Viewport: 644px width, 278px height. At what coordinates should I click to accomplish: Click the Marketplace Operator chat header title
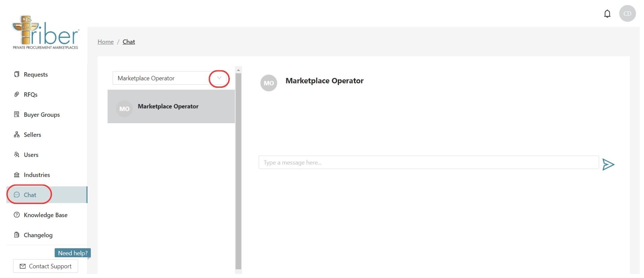(x=324, y=81)
